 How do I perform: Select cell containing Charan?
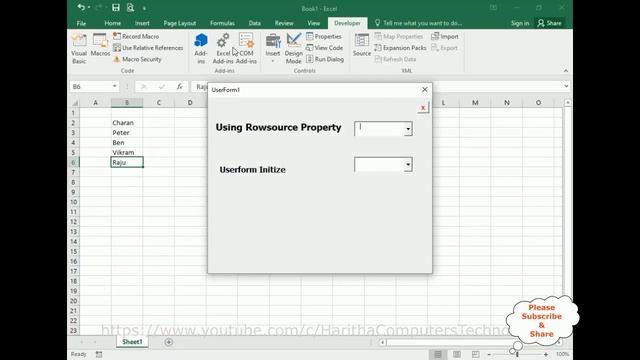(x=127, y=122)
